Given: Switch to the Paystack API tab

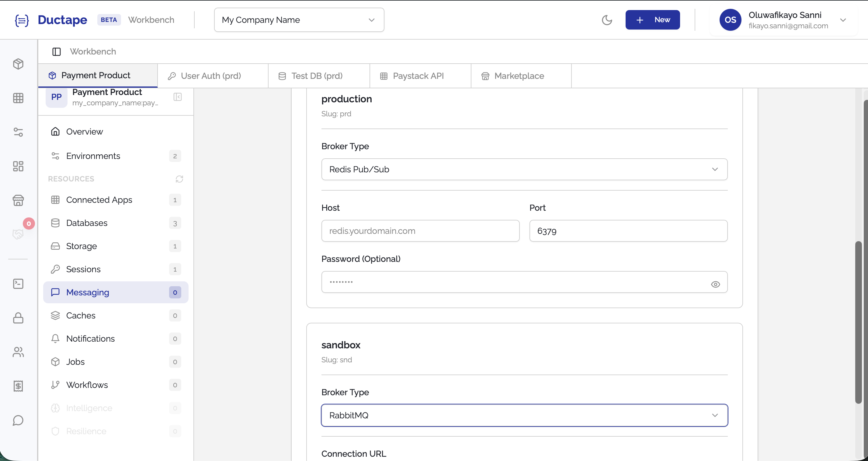Looking at the screenshot, I should (418, 76).
